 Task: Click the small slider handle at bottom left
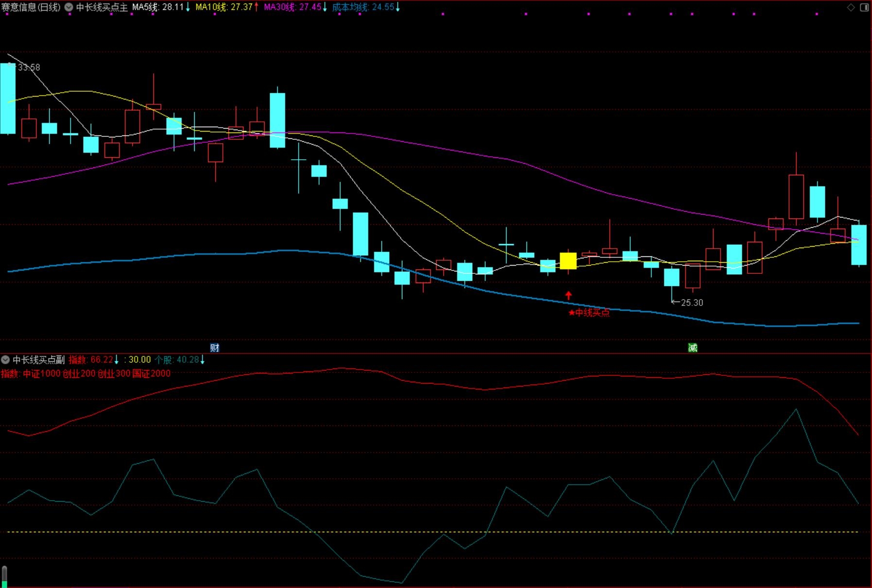point(5,576)
